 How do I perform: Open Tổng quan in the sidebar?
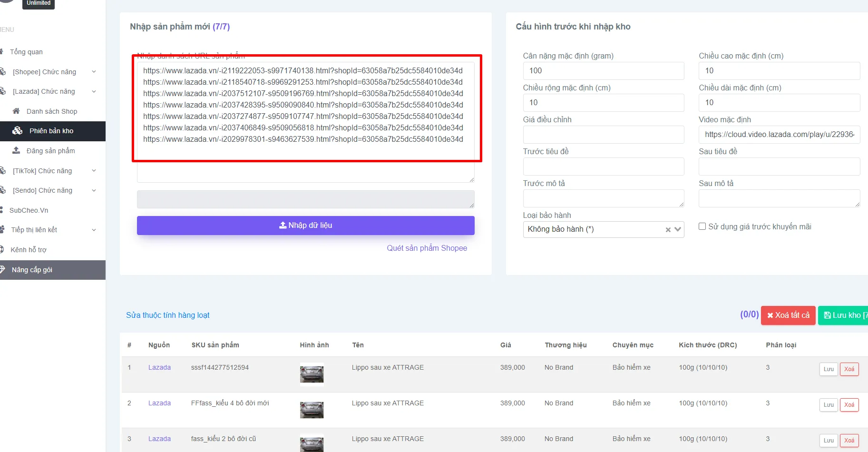53,52
